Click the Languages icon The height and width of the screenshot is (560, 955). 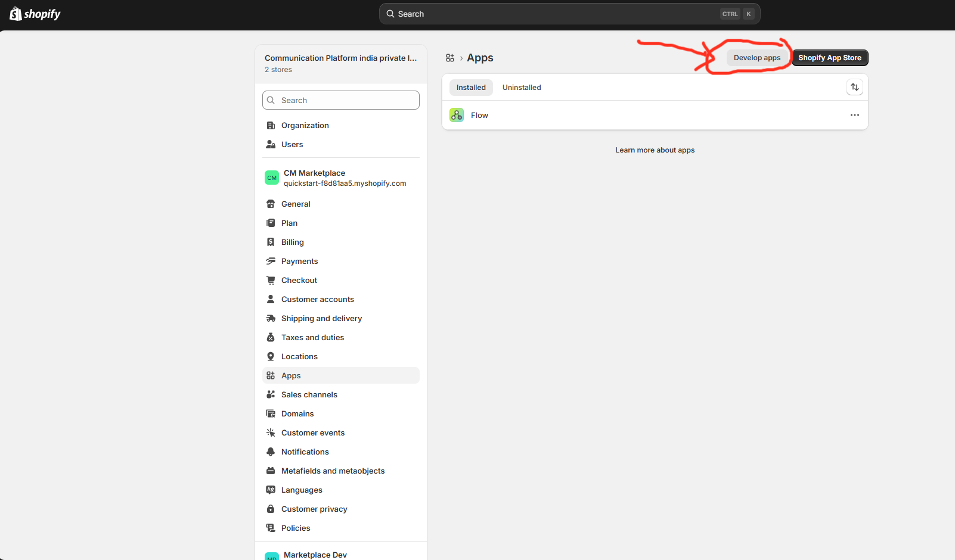271,490
